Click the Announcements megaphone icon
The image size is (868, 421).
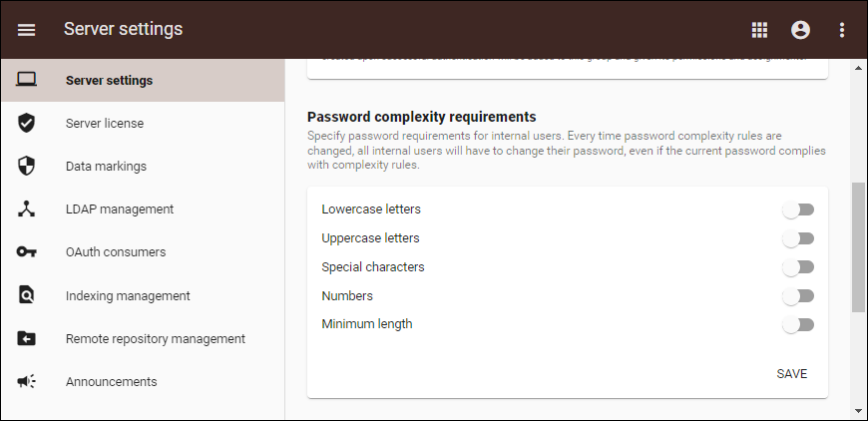pyautogui.click(x=27, y=381)
